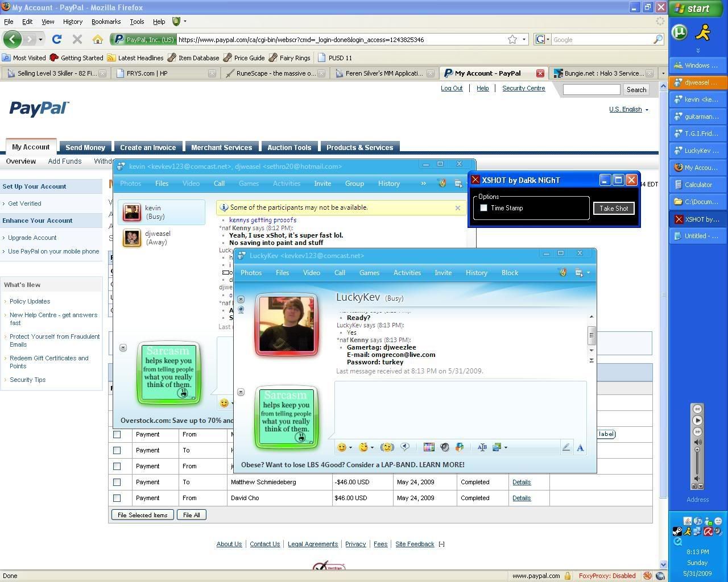Send a nudge in LuckyKev chat
The width and height of the screenshot is (728, 582).
[387, 447]
